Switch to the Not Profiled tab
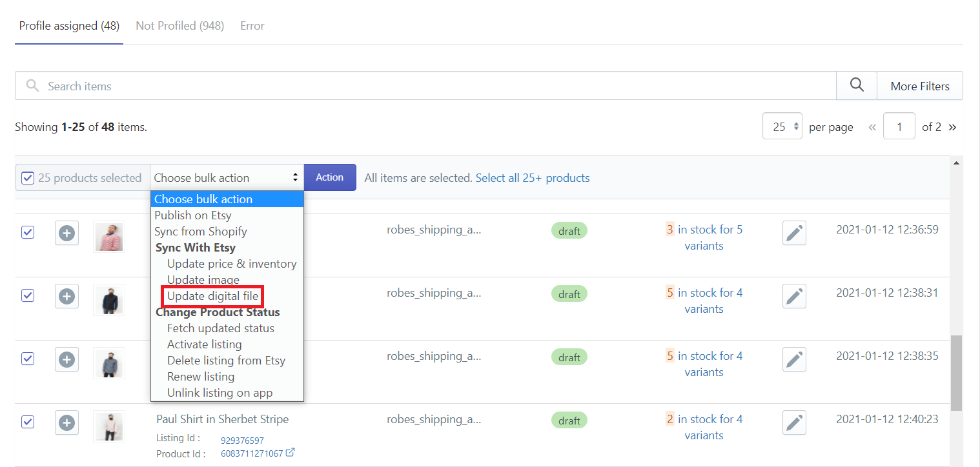 pos(179,26)
